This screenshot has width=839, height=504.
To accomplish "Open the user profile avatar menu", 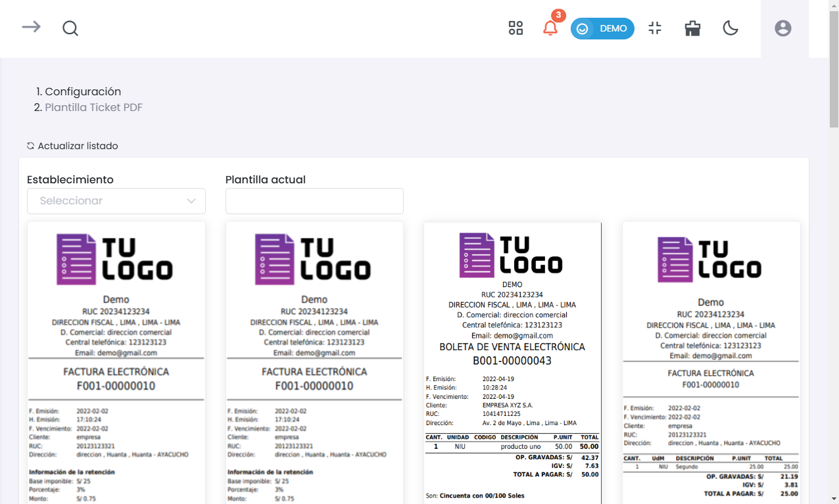I will tap(782, 28).
